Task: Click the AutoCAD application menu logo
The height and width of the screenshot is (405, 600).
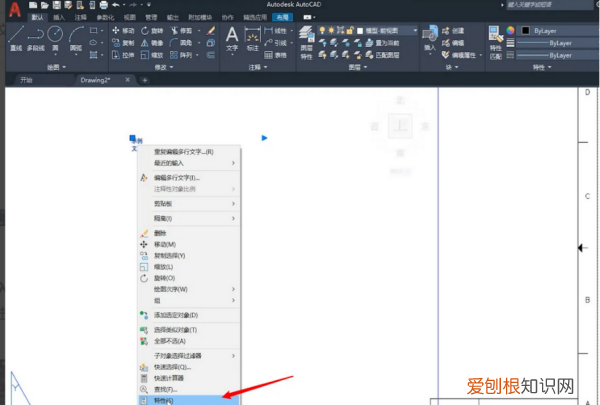Action: coord(15,10)
